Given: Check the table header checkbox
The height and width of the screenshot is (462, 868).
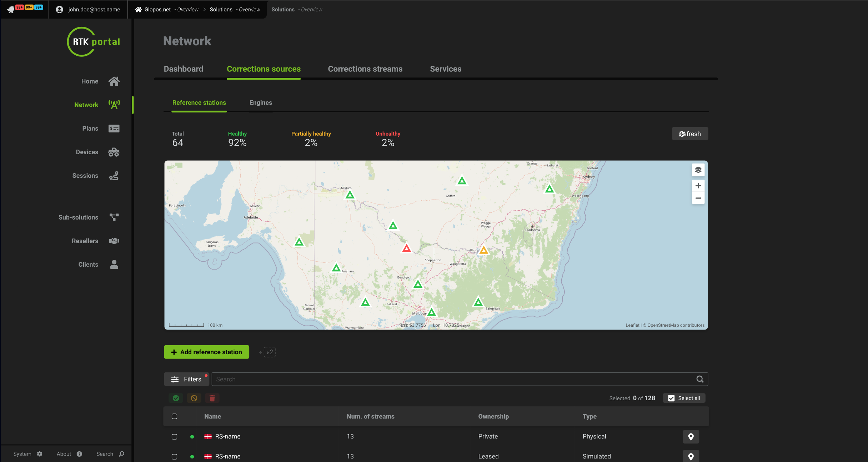Looking at the screenshot, I should [174, 416].
